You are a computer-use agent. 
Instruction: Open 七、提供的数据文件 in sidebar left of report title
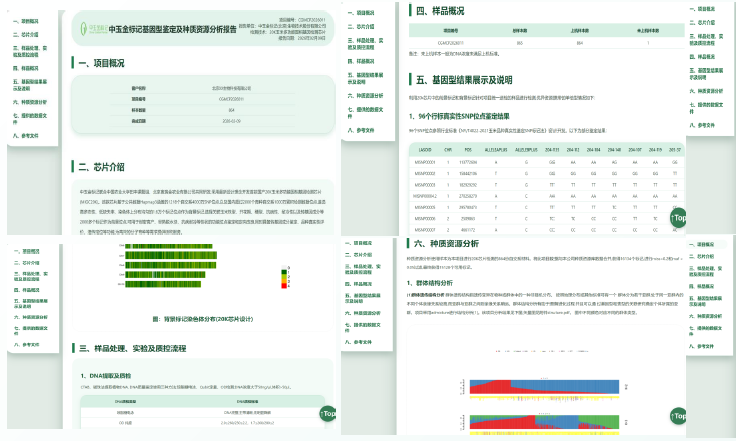(30, 119)
